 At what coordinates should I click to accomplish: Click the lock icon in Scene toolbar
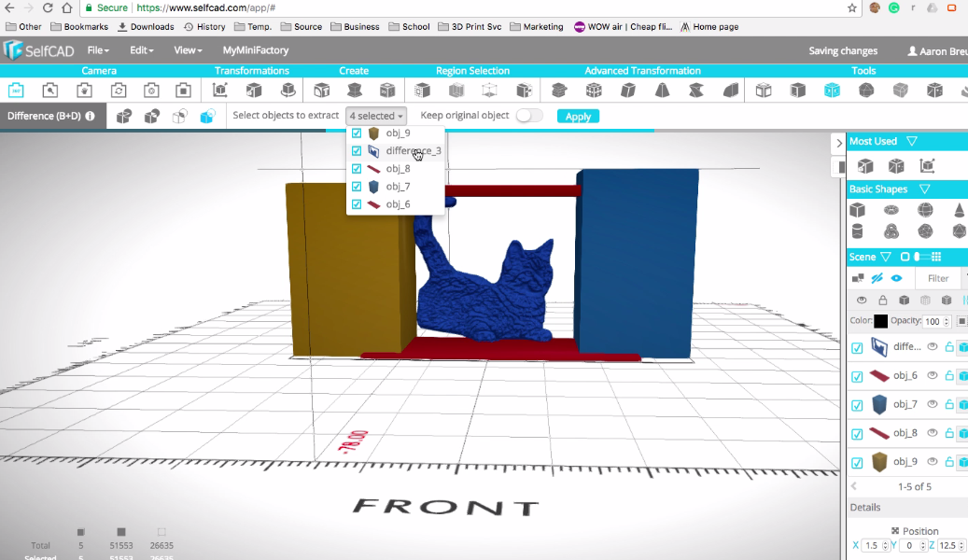[x=883, y=300]
